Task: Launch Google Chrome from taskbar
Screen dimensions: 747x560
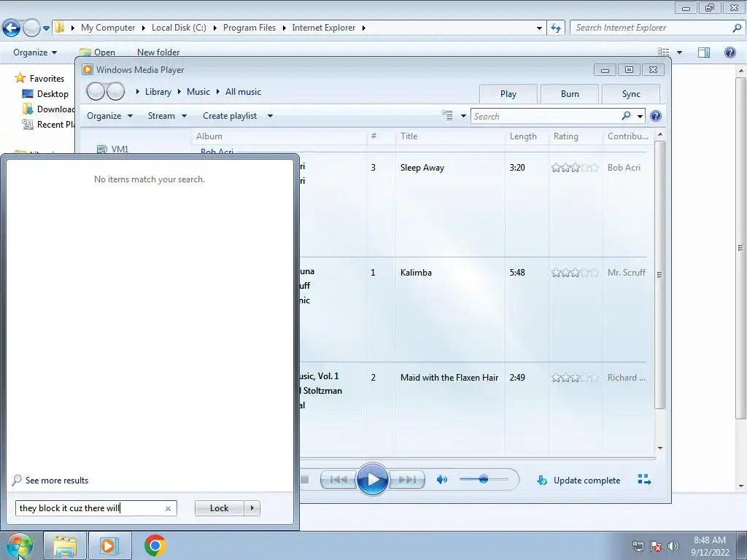Action: point(155,545)
